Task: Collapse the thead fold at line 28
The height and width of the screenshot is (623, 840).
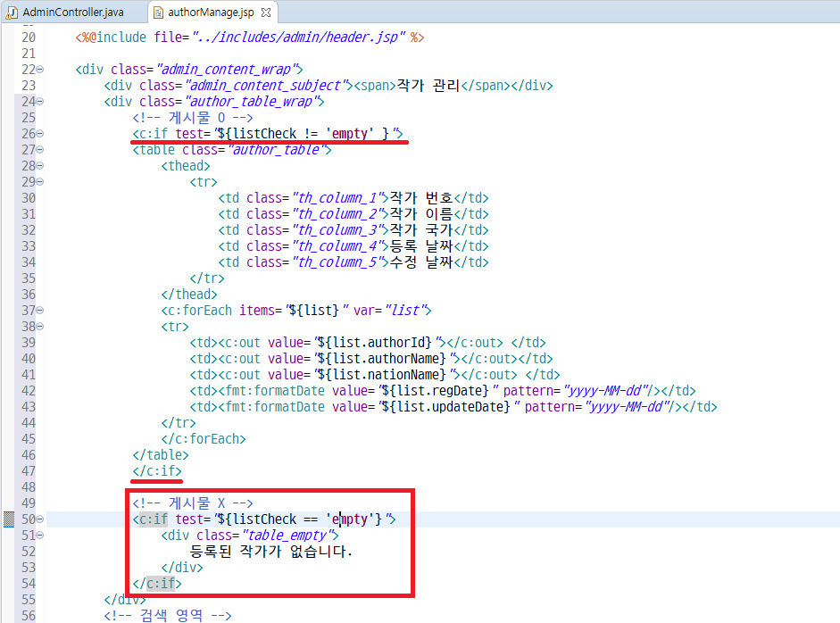Action: pyautogui.click(x=40, y=165)
